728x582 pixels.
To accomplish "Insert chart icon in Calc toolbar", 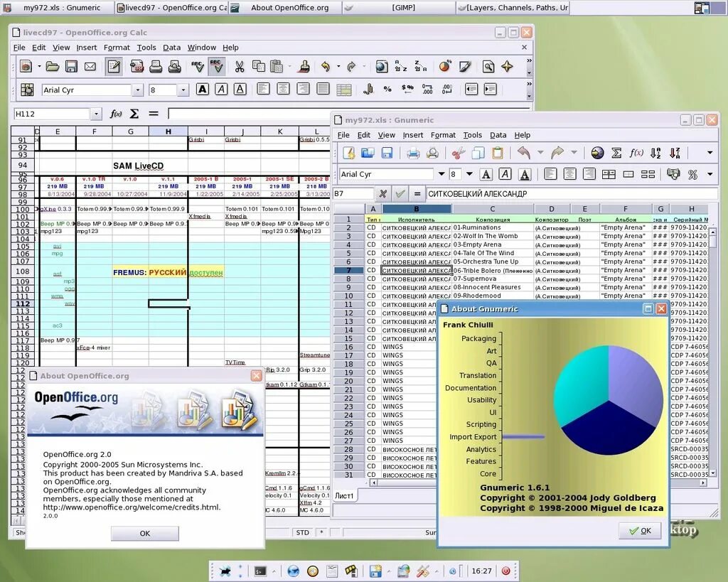I will (445, 66).
